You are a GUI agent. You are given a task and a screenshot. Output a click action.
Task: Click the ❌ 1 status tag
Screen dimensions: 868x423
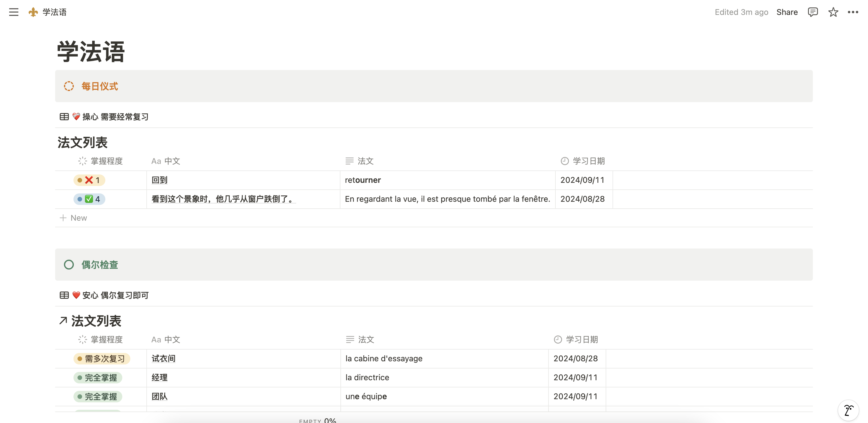point(89,180)
